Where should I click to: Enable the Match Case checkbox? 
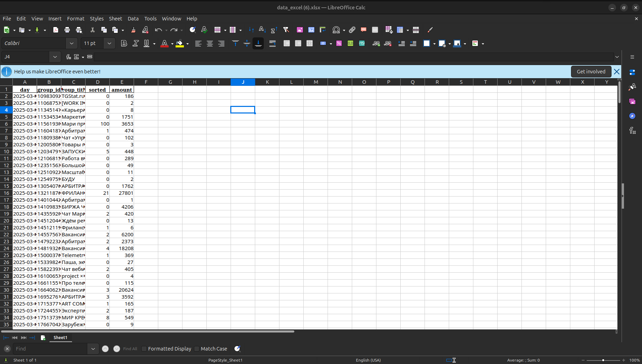click(197, 349)
